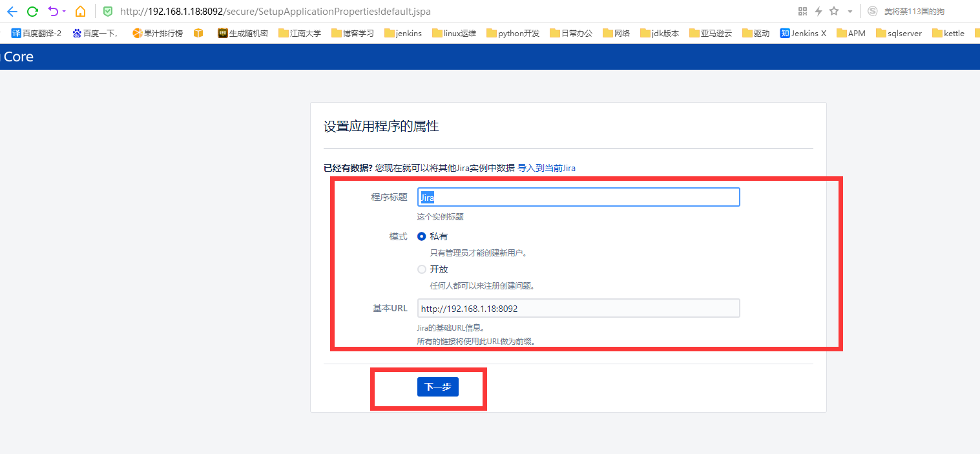Click the 设置应用程序的属性 heading
Viewport: 980px width, 454px height.
tap(381, 126)
